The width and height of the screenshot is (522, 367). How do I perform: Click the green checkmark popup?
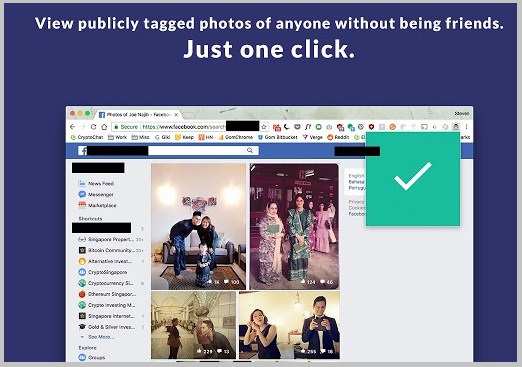tap(413, 179)
